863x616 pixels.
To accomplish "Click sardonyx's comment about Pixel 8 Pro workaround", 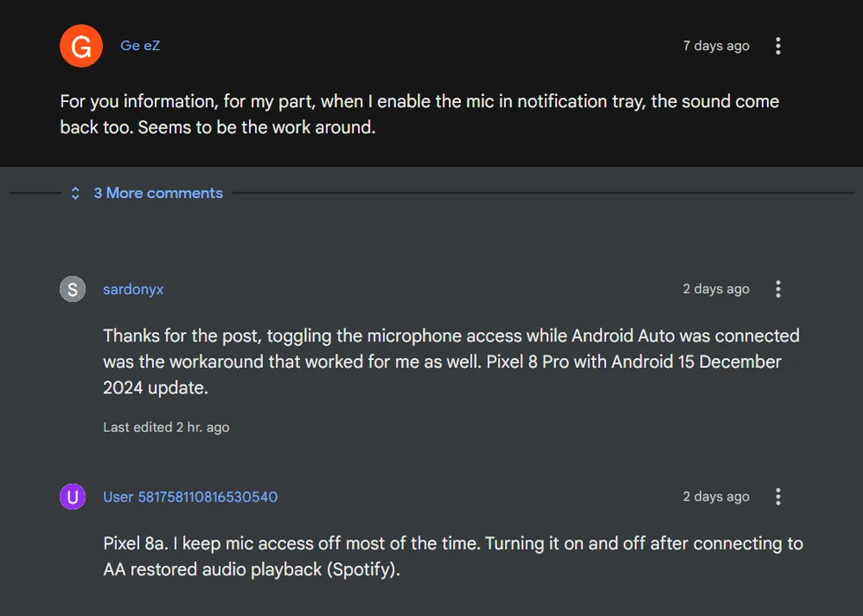I will [x=451, y=362].
